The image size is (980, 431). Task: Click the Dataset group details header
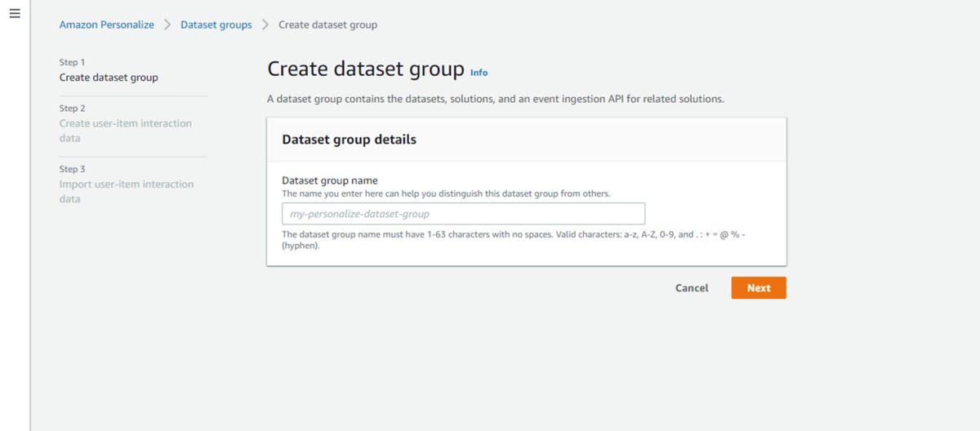coord(349,140)
